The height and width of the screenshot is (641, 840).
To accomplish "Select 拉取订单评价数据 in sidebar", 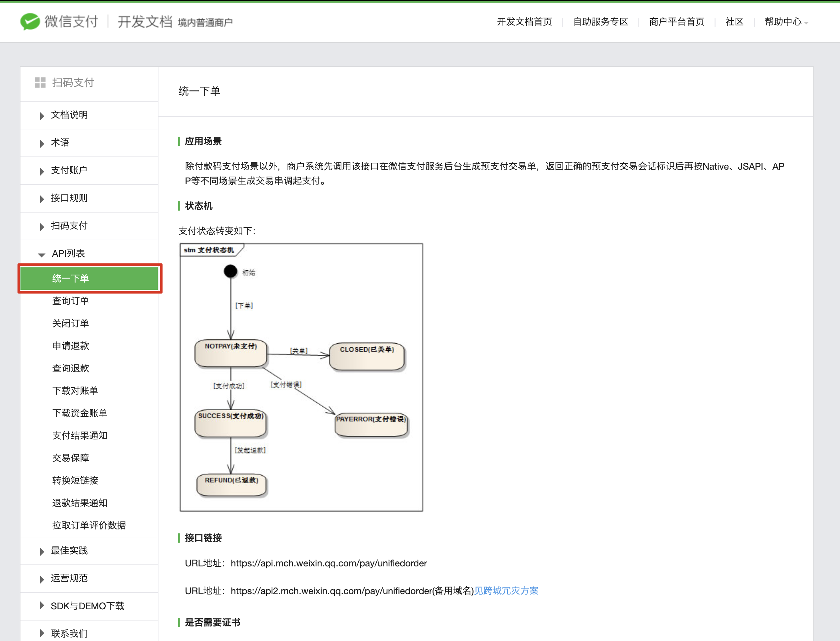I will pyautogui.click(x=89, y=525).
